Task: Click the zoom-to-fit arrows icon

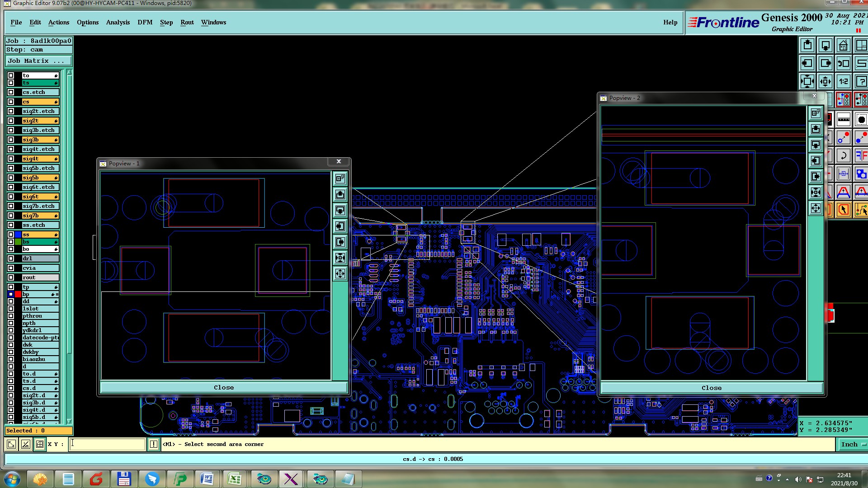Action: [x=807, y=82]
